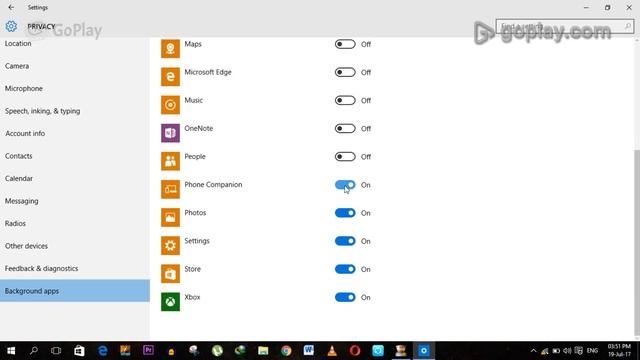Open taskbar search magnifier
This screenshot has width=640, height=360.
click(x=34, y=351)
